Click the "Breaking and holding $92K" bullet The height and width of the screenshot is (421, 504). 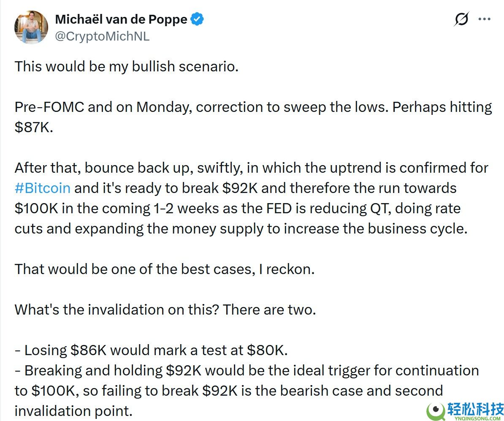point(247,370)
